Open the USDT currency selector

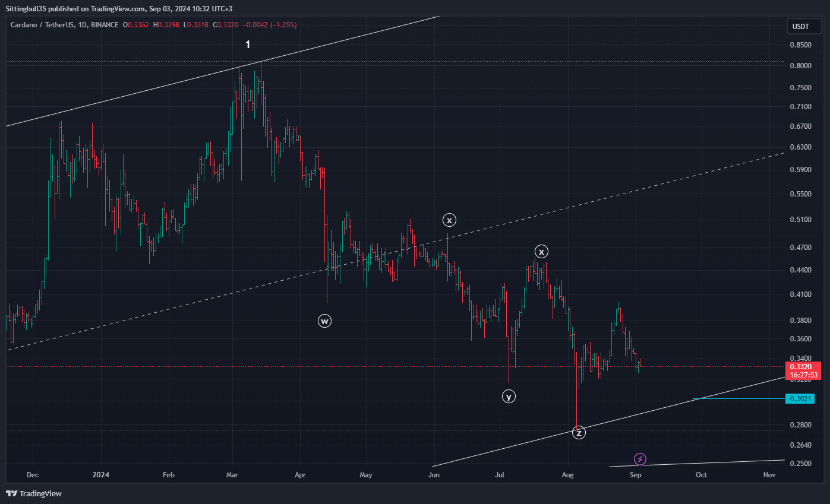pyautogui.click(x=804, y=26)
